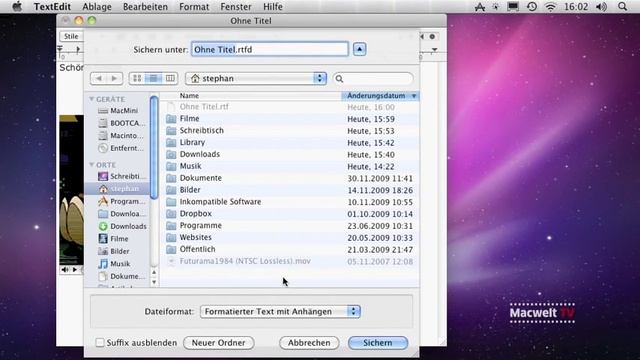Select the Öffentlich folder
640x360 pixels.
[289, 249]
